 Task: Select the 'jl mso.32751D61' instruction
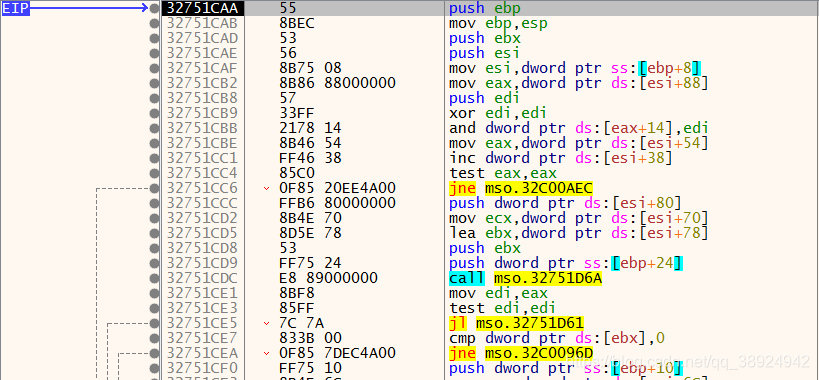coord(517,324)
